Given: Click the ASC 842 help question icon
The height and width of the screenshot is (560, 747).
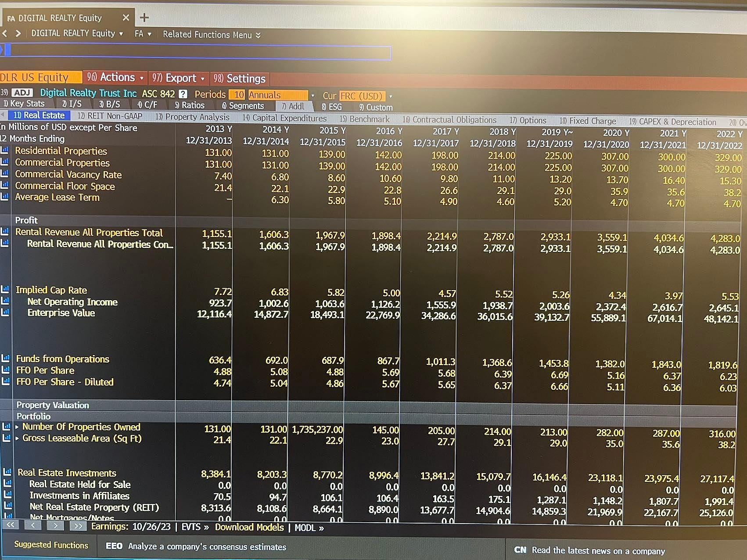Looking at the screenshot, I should coord(183,94).
